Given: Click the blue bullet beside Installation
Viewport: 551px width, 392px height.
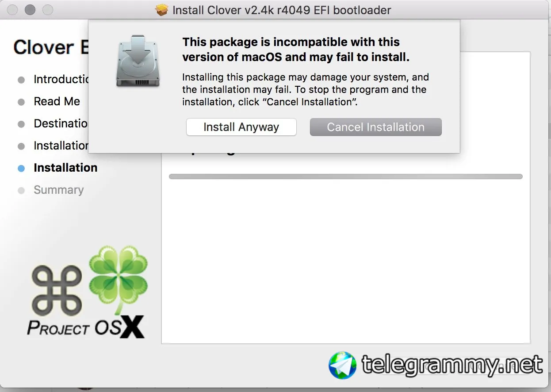Looking at the screenshot, I should point(21,169).
